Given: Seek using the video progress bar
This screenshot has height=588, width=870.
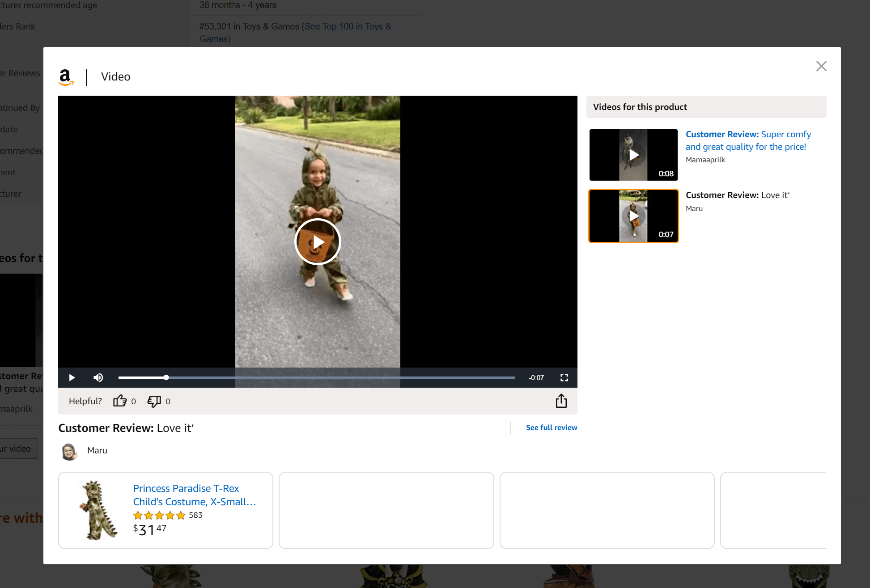Looking at the screenshot, I should 317,378.
